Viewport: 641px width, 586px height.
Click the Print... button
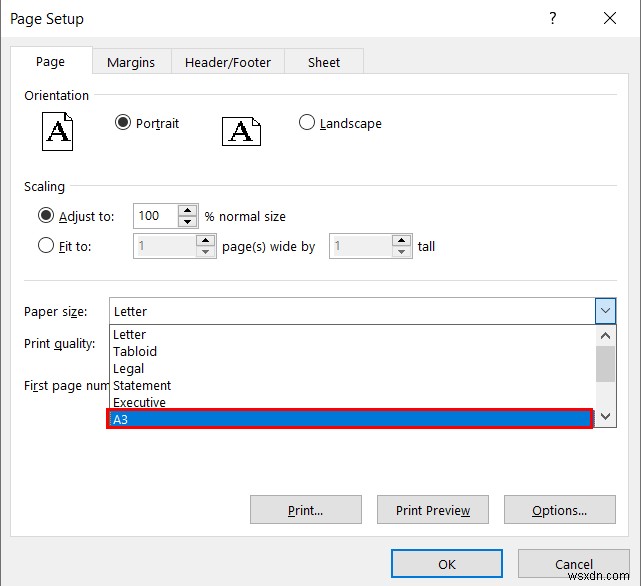click(x=306, y=510)
